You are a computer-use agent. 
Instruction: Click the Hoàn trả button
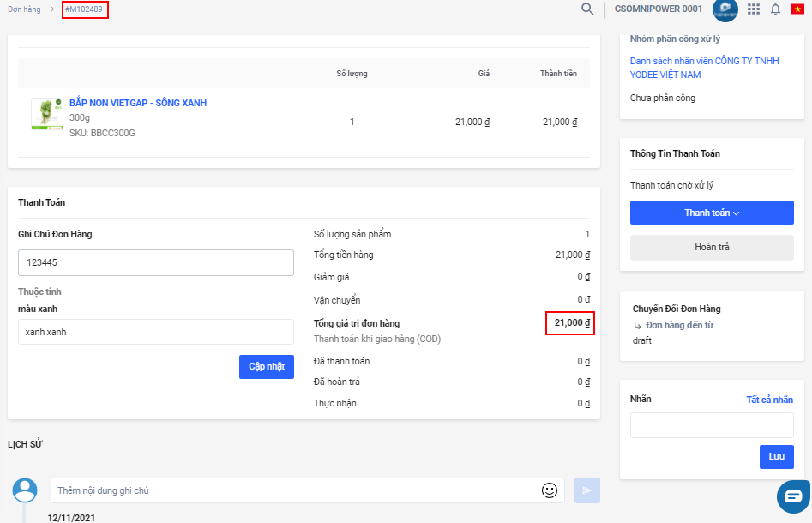tap(712, 247)
